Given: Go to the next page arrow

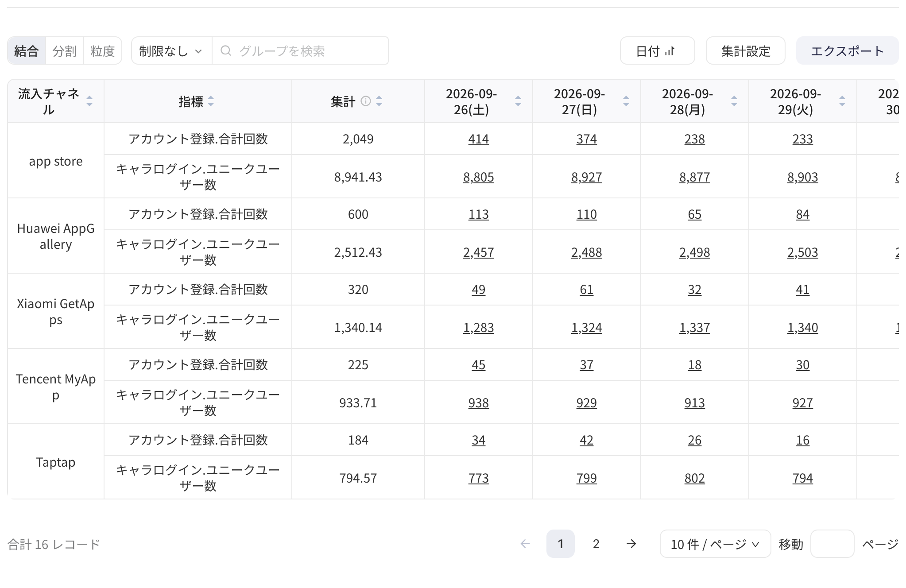Looking at the screenshot, I should 631,544.
